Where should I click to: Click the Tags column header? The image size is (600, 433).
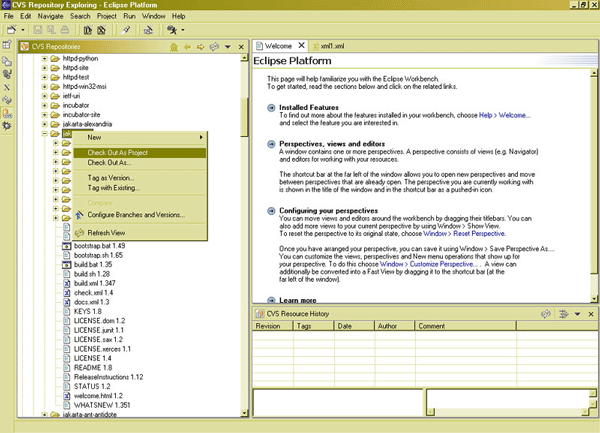(313, 326)
